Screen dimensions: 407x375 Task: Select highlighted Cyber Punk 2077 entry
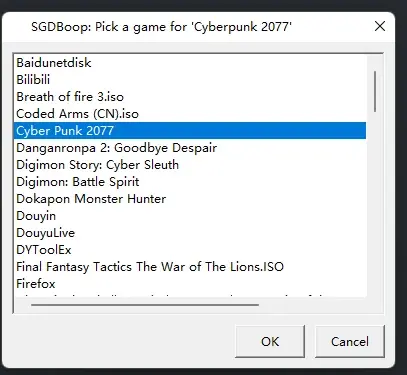190,131
